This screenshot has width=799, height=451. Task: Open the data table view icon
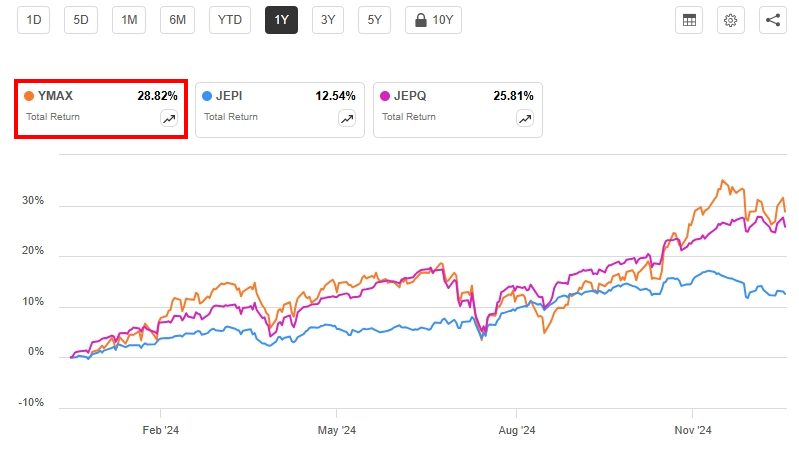pos(689,20)
